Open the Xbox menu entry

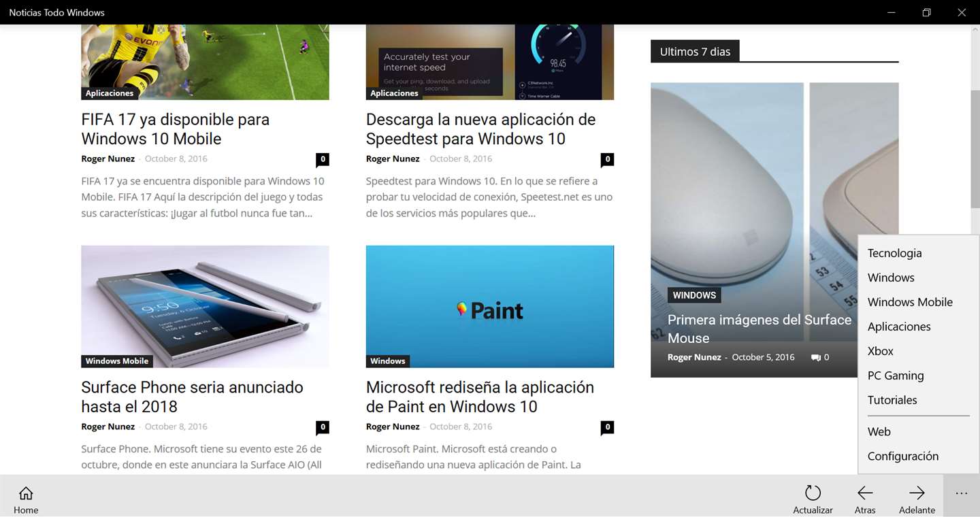tap(881, 351)
